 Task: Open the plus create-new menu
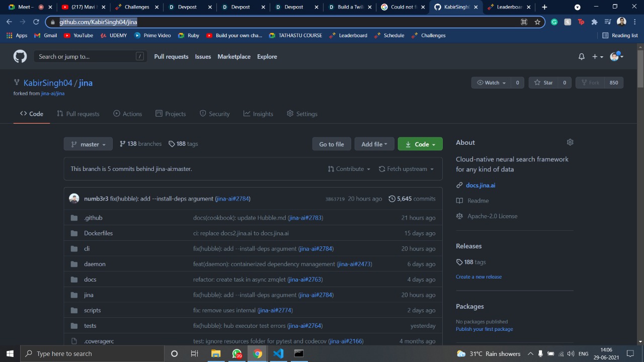click(x=597, y=57)
